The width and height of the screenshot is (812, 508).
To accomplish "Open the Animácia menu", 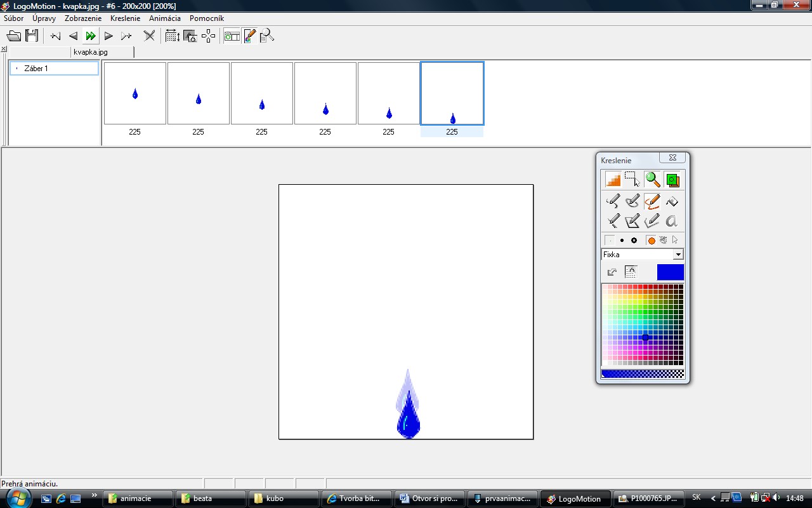I will [165, 18].
